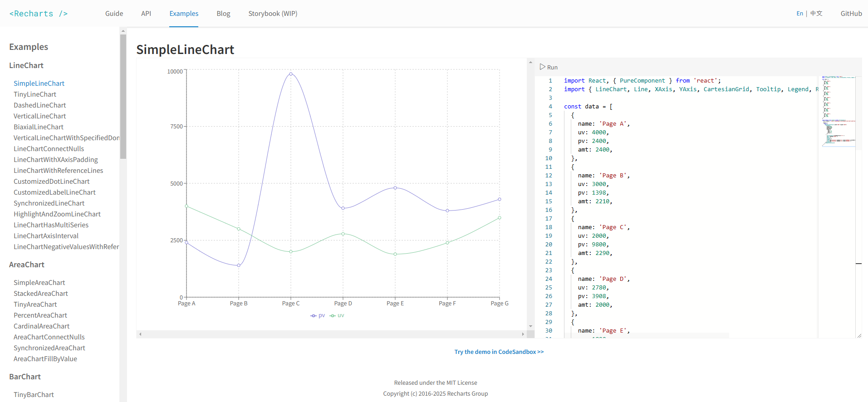Viewport: 868px width, 402px height.
Task: Open the API menu item
Action: (x=146, y=14)
